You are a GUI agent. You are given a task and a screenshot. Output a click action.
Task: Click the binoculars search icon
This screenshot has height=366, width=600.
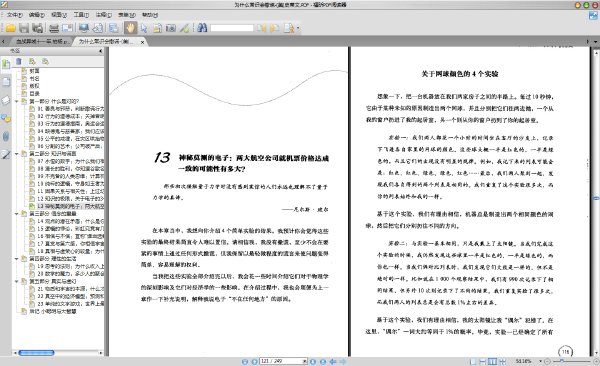tap(202, 28)
